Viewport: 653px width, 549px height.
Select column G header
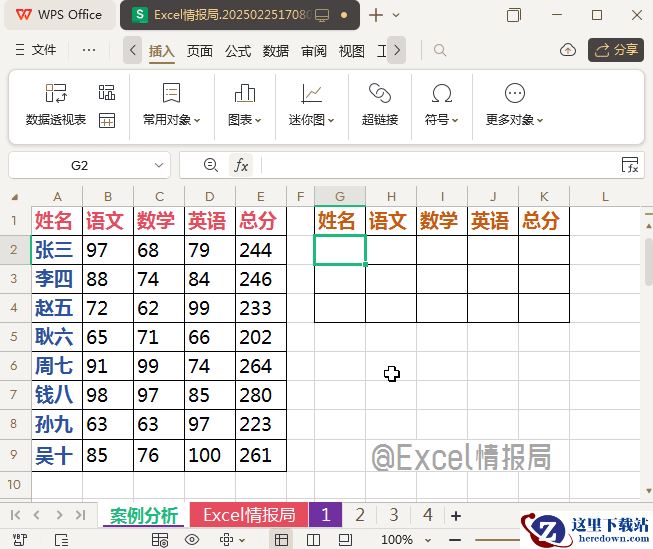[x=340, y=196]
